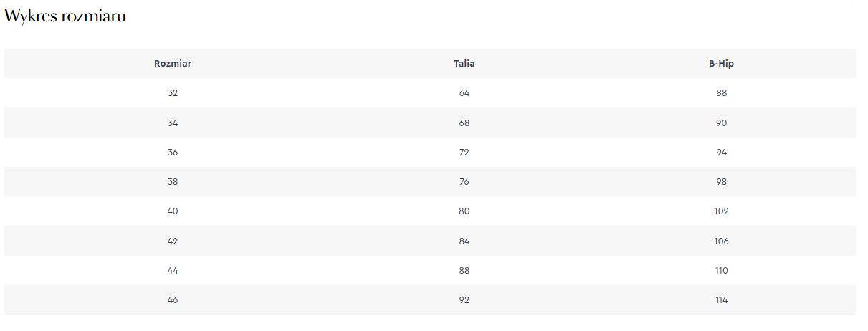Viewport: 868px width, 331px height.
Task: Click the Talia column header
Action: click(464, 64)
